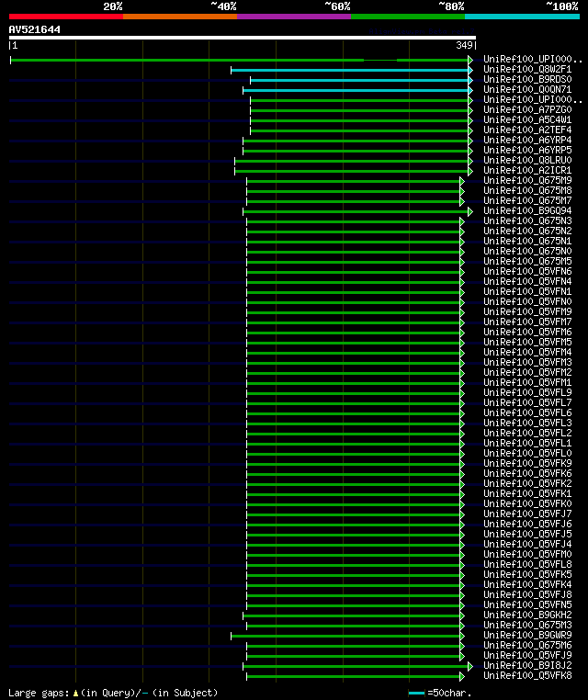588x700 pixels.
Task: Click the orange ~40% identity color segment
Action: click(180, 17)
